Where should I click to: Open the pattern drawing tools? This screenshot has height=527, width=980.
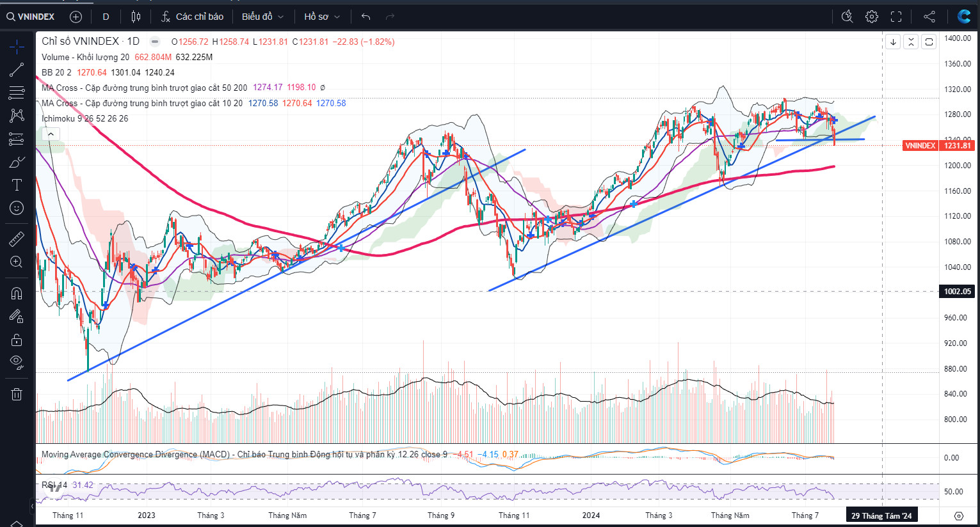pos(17,116)
